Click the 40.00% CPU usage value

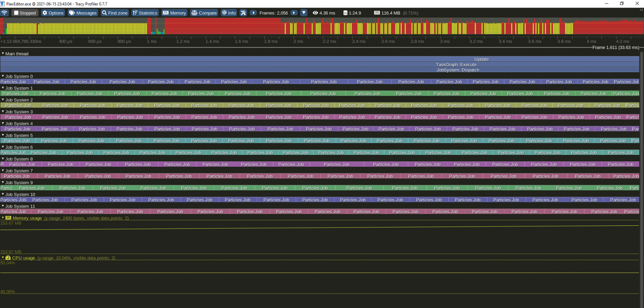click(8, 292)
